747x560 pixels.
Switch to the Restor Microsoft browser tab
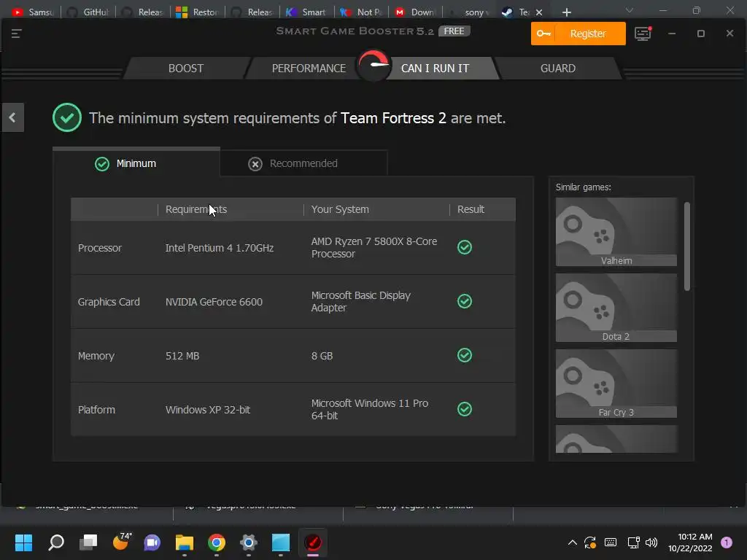(197, 12)
